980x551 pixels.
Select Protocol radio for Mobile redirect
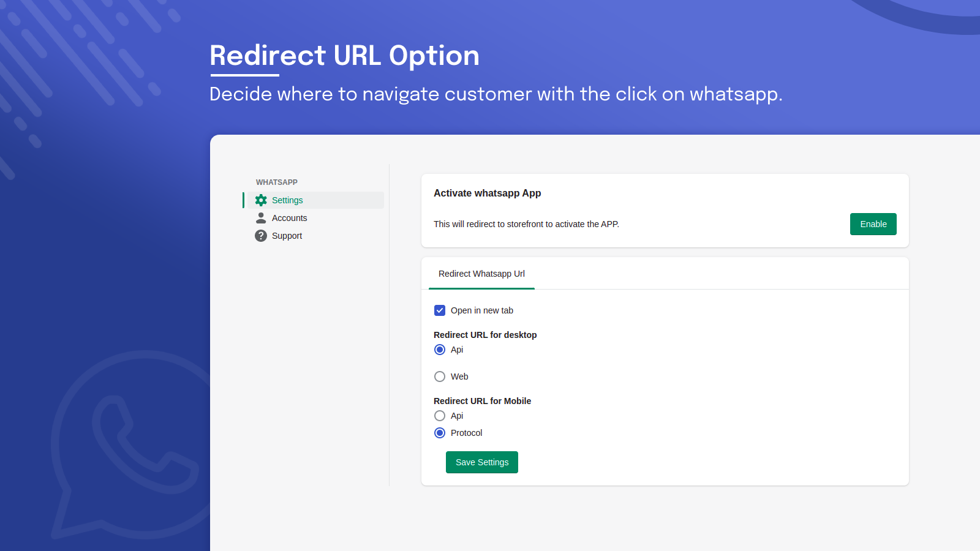(440, 433)
